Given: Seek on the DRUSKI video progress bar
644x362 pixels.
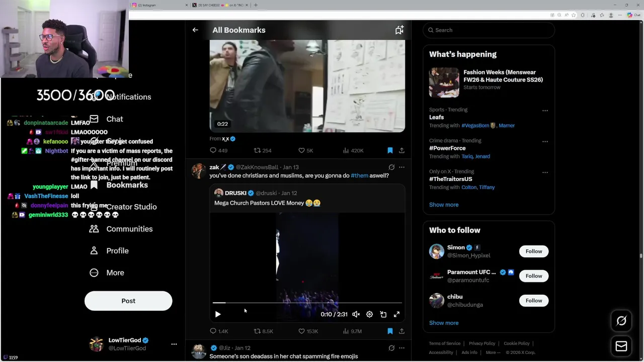Looking at the screenshot, I should click(307, 303).
